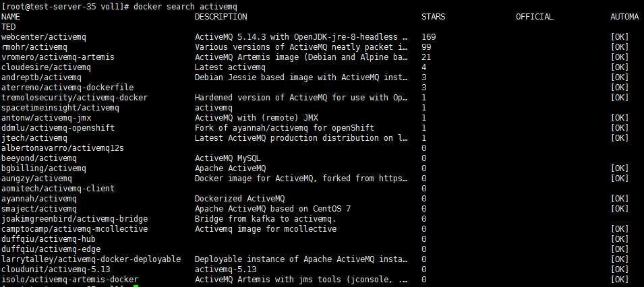Click the OFFICIAL column header

[x=534, y=17]
